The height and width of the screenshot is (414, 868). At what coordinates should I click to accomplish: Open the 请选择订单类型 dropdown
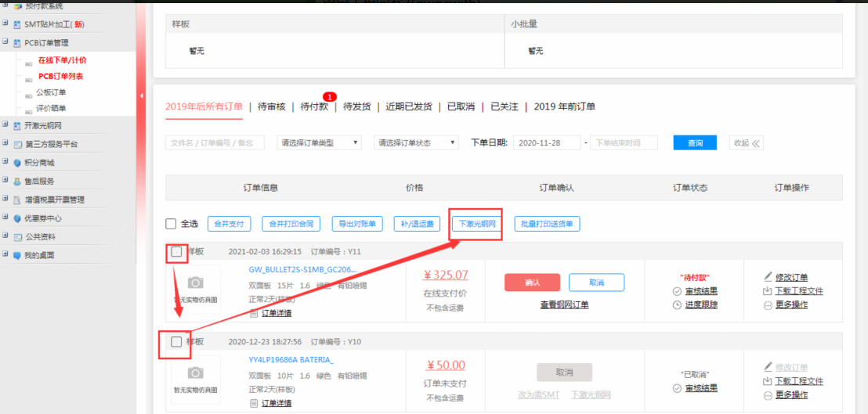[x=319, y=143]
